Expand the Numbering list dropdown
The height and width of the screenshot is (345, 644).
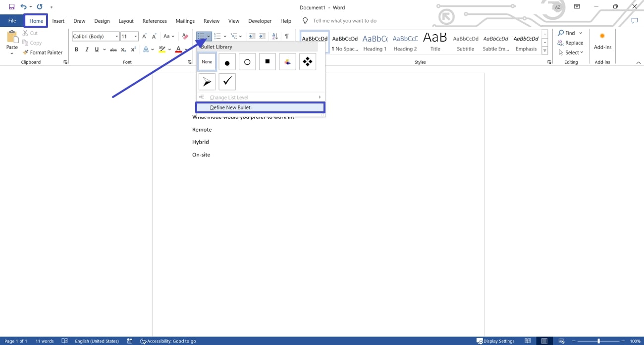(x=224, y=36)
